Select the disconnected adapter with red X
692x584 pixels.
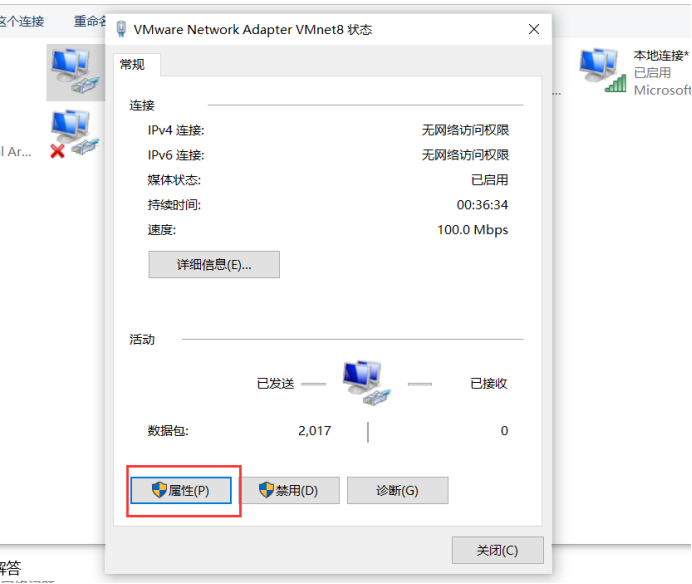click(x=74, y=134)
